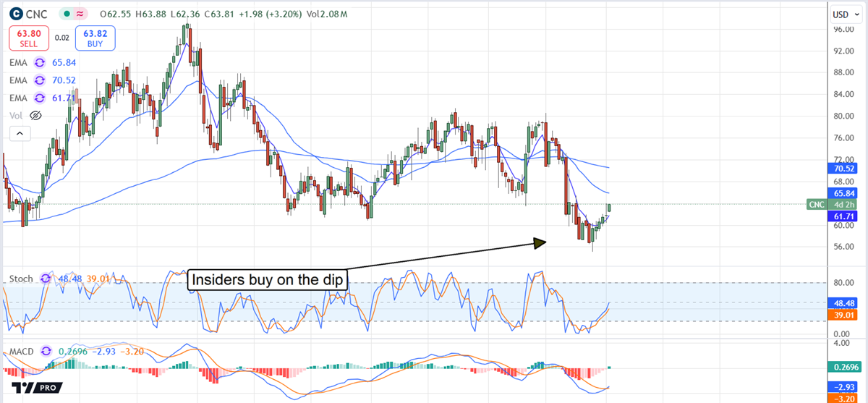Click the high price H63.88
The height and width of the screenshot is (403, 868).
pyautogui.click(x=150, y=13)
